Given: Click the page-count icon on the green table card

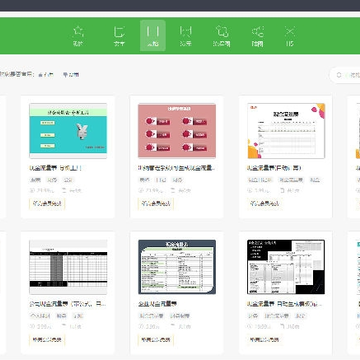Looking at the screenshot, I should (x=173, y=327).
